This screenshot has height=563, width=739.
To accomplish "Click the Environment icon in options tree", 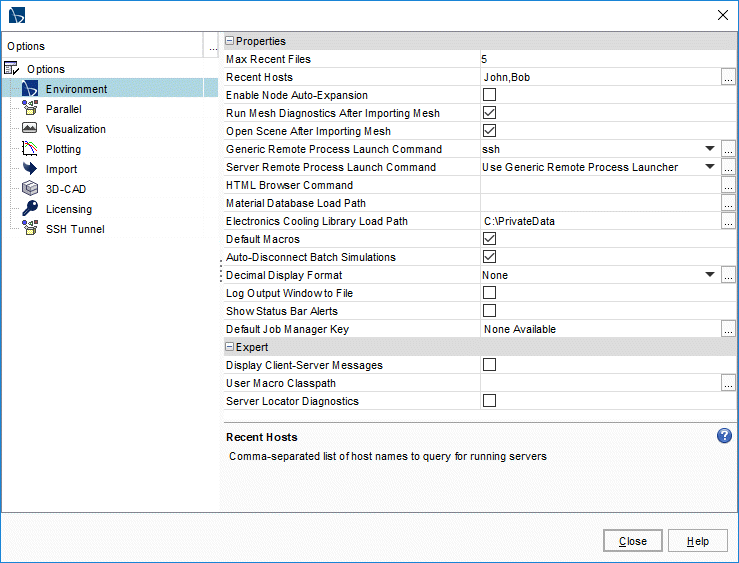I will coord(29,89).
